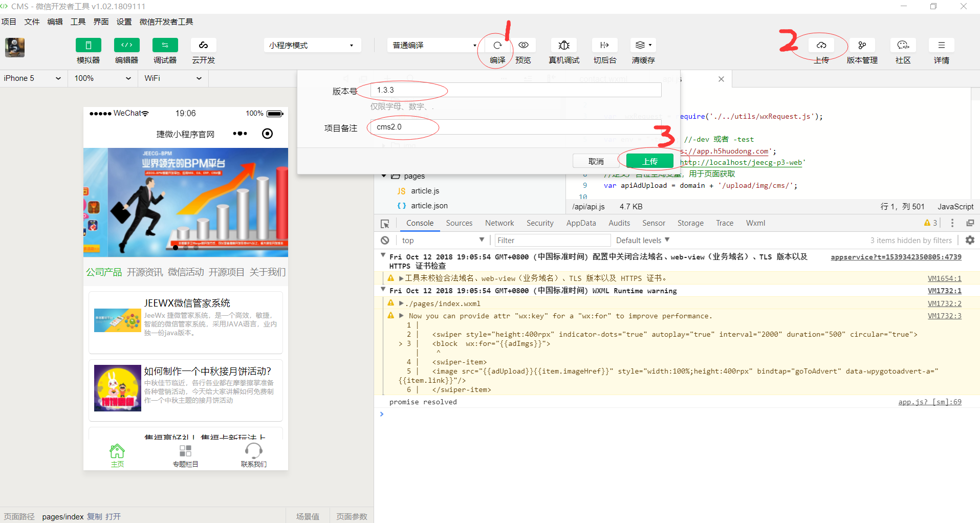Switch to the AppData tab

(x=581, y=223)
